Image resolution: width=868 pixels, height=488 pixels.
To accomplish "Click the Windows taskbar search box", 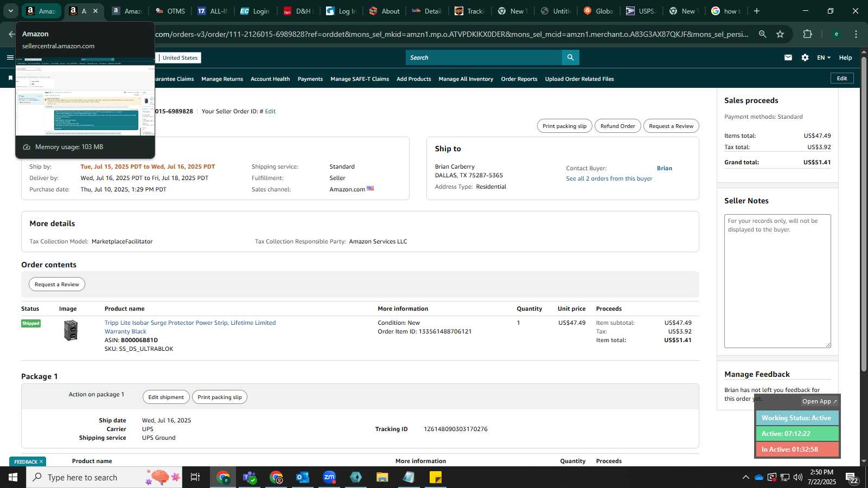I will pyautogui.click(x=104, y=477).
